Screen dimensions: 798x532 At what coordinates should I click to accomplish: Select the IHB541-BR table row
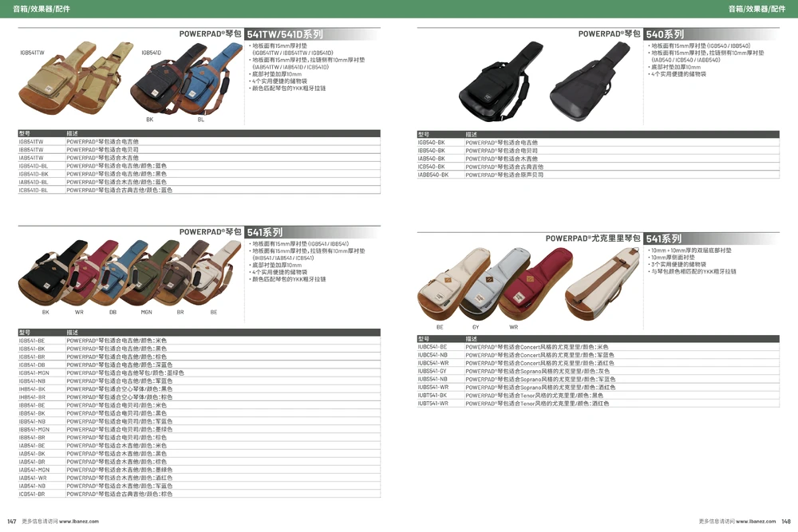click(x=199, y=397)
